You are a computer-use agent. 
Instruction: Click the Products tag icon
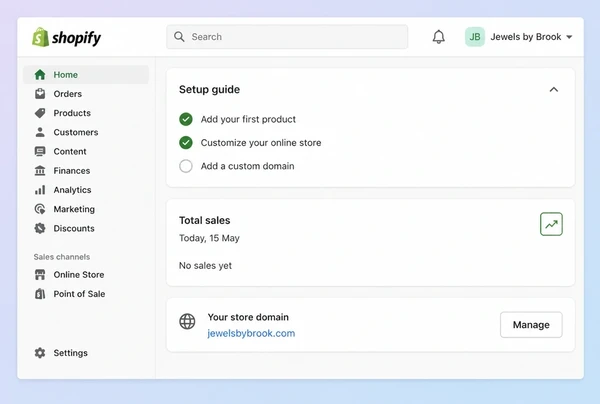click(x=40, y=113)
